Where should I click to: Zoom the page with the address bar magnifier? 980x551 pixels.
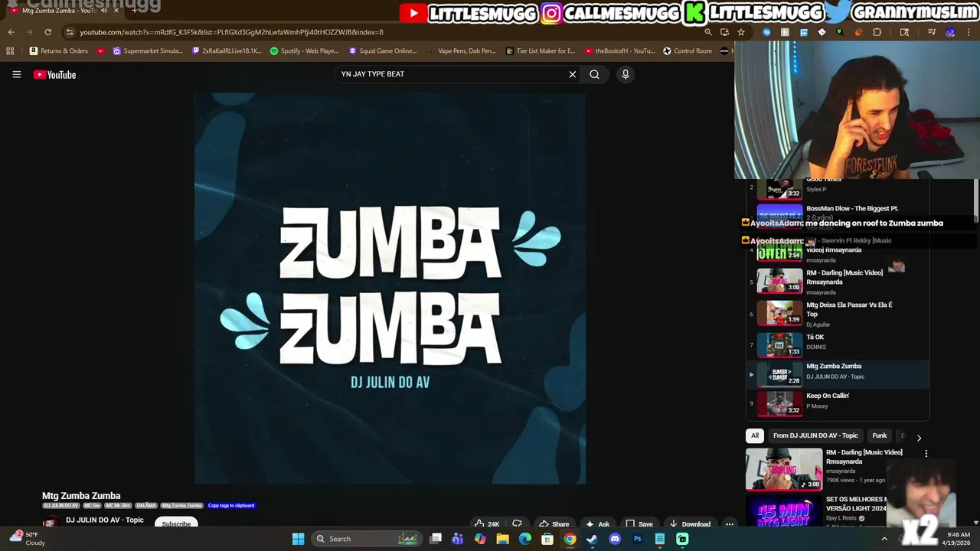coord(708,32)
